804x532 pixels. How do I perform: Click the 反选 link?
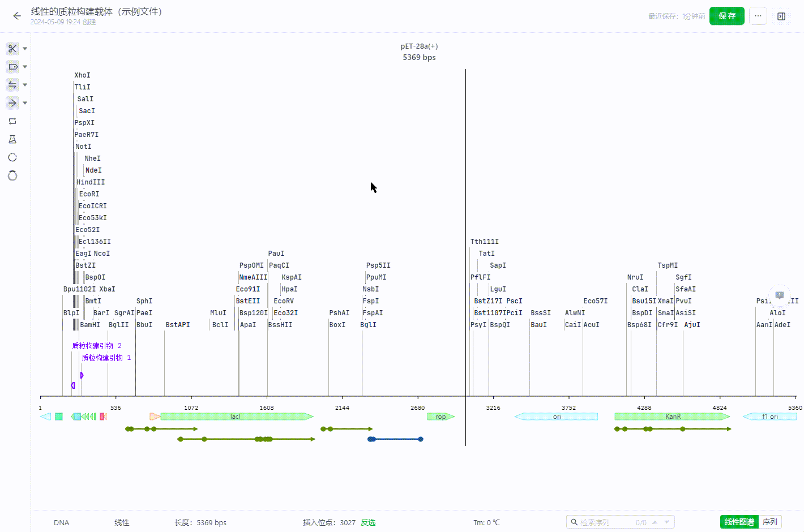[x=368, y=522]
